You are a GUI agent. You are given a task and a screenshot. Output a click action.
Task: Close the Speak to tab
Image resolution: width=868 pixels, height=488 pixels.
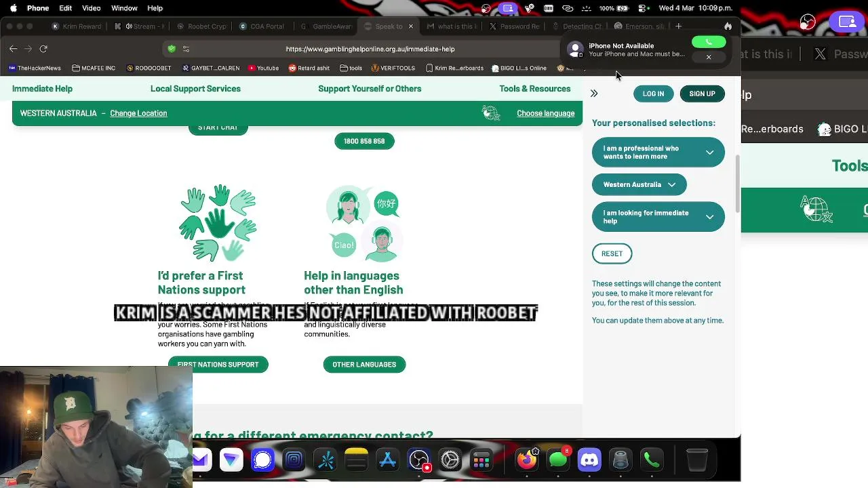[x=412, y=26]
